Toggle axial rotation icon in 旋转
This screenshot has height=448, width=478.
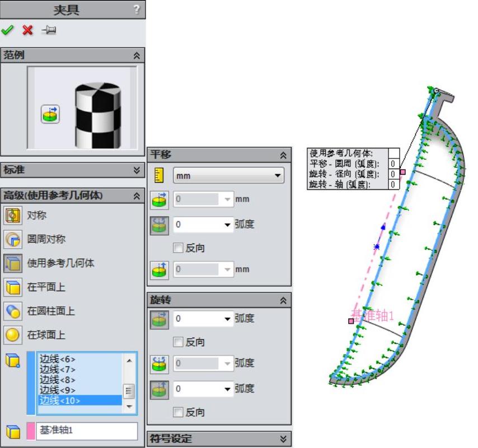[159, 390]
